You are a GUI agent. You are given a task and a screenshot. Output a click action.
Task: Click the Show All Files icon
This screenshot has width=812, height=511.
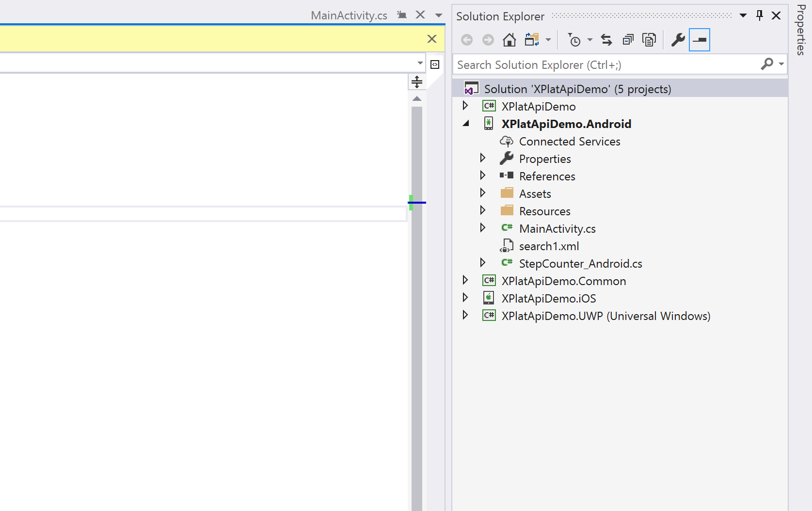tap(649, 40)
